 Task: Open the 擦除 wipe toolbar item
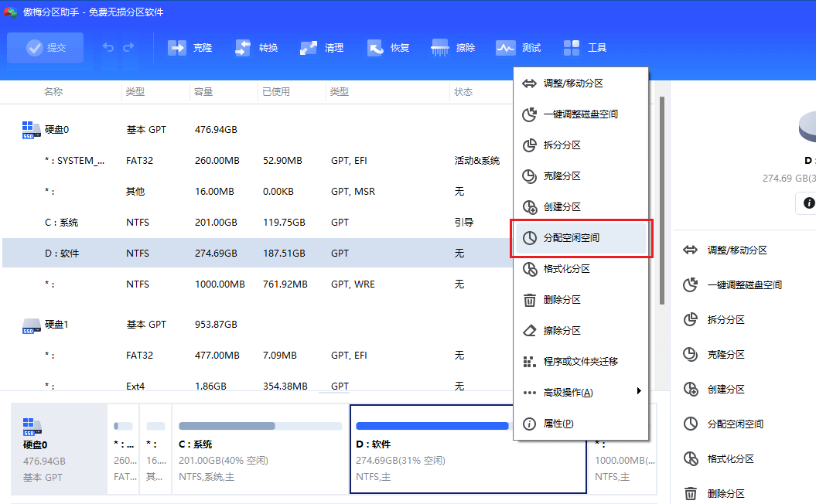[x=453, y=48]
